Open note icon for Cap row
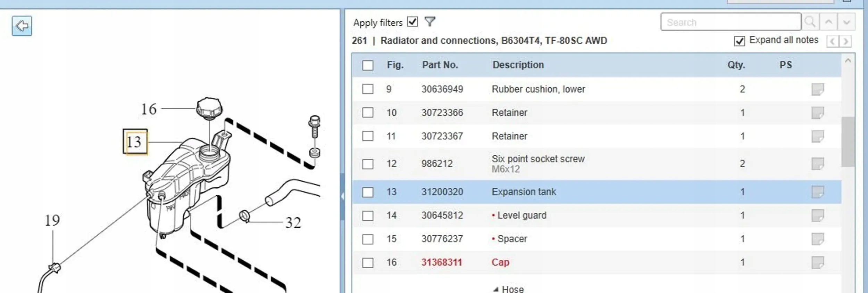868x293 pixels. pos(818,262)
